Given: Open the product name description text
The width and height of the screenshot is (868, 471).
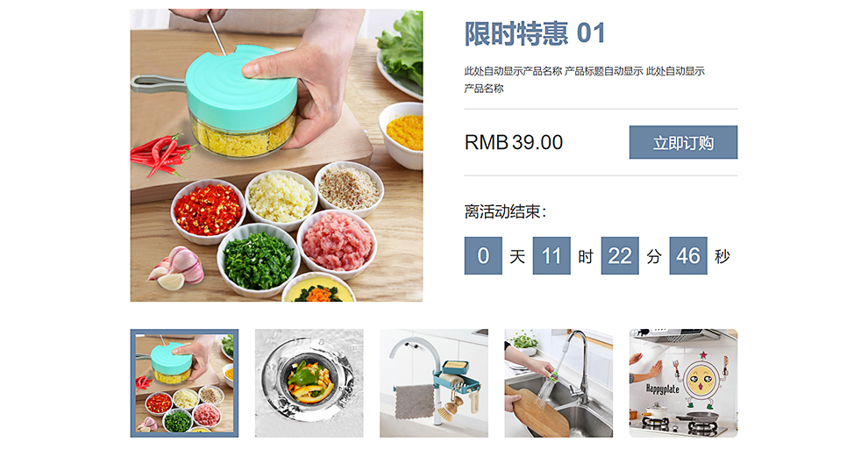Looking at the screenshot, I should [x=585, y=79].
